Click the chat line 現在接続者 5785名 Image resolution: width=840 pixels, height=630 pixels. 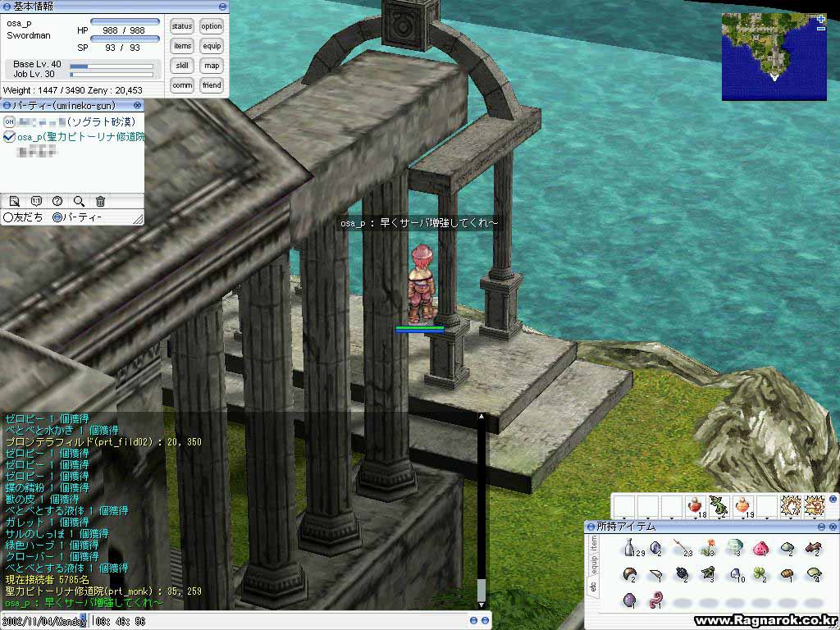47,580
